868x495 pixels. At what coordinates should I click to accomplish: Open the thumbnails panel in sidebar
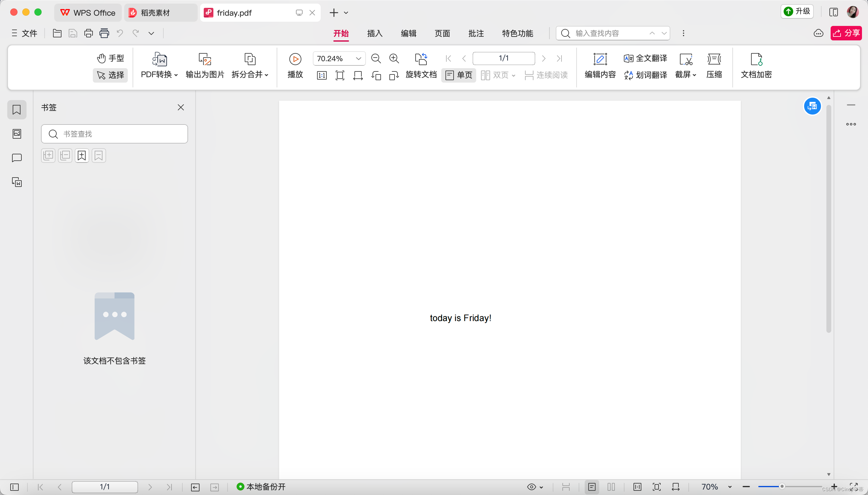tap(17, 134)
